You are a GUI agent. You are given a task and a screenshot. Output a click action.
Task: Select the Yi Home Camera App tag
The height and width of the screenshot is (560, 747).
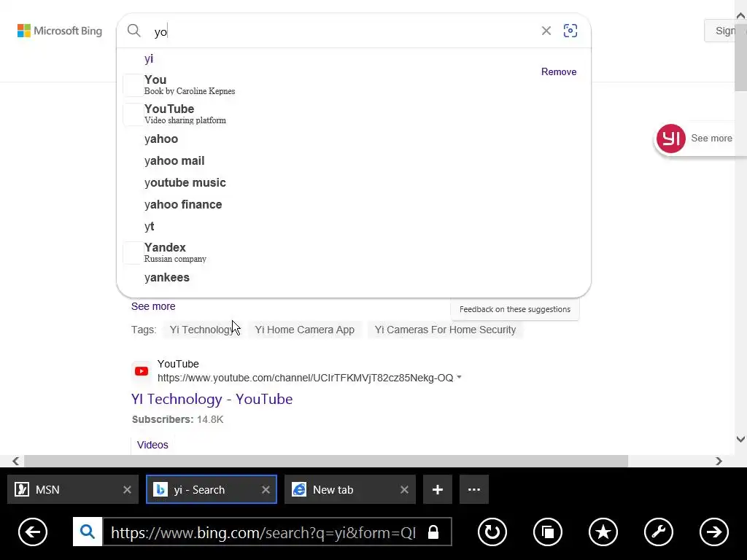point(304,330)
